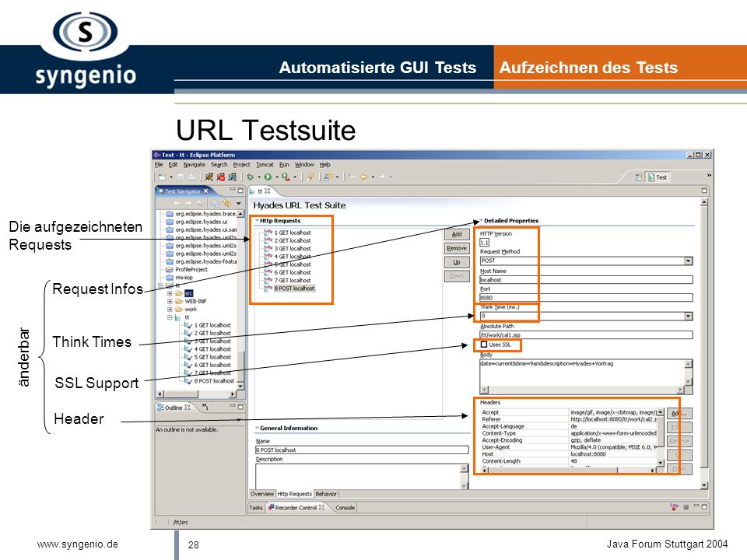Open the Tomcat menu
Viewport: 747px width, 560px height.
(x=265, y=165)
